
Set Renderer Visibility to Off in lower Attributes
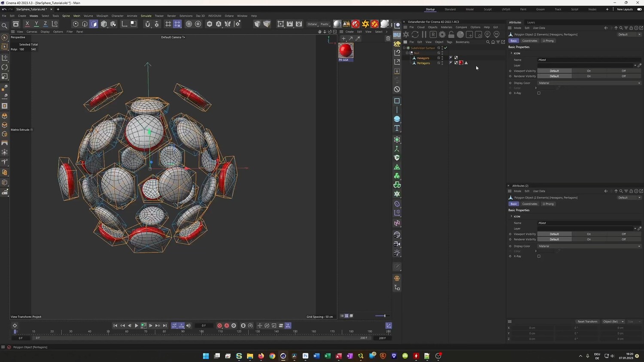pos(624,239)
